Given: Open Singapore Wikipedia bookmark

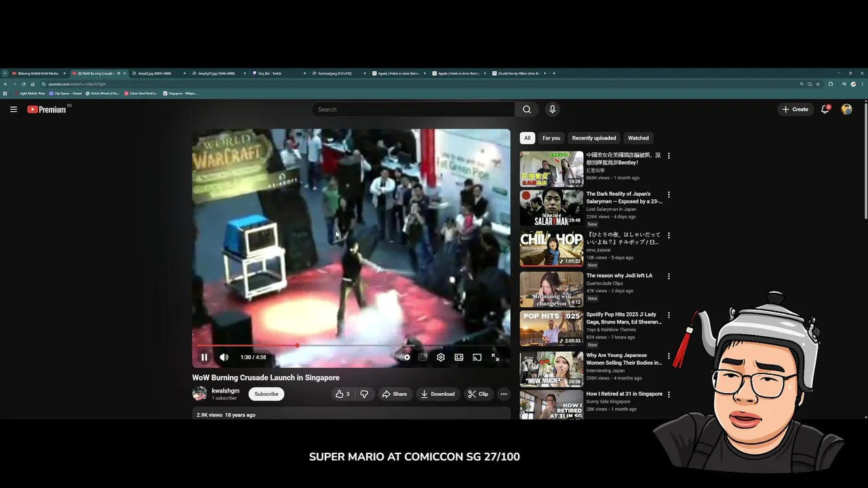Looking at the screenshot, I should (x=180, y=94).
